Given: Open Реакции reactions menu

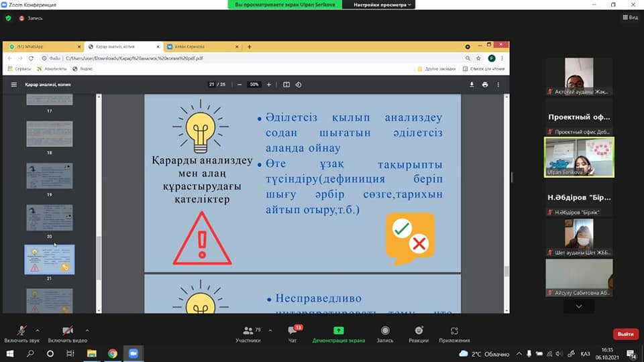Looking at the screenshot, I should (x=419, y=334).
